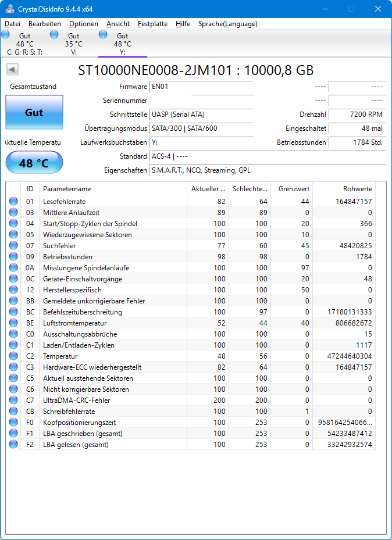This screenshot has width=392, height=540.
Task: Click the Grenzwert column header
Action: [x=291, y=189]
